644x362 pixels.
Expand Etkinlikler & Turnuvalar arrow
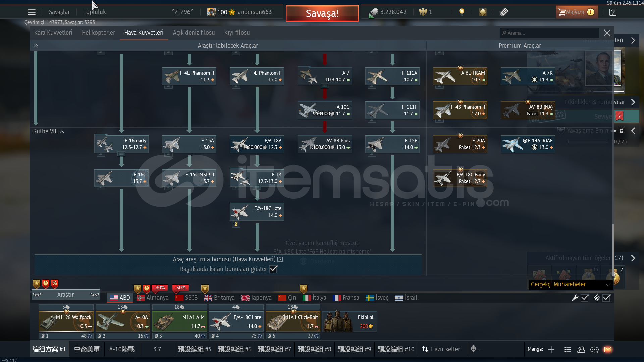[x=633, y=102]
